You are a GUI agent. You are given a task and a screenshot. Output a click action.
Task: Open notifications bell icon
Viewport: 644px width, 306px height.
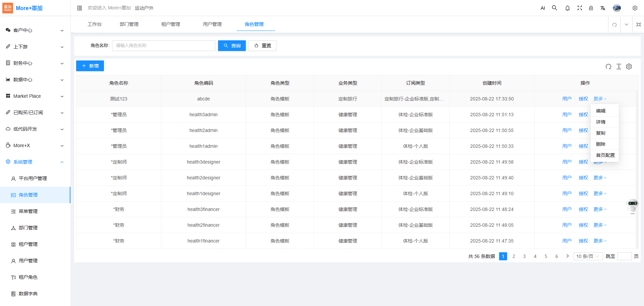point(567,8)
